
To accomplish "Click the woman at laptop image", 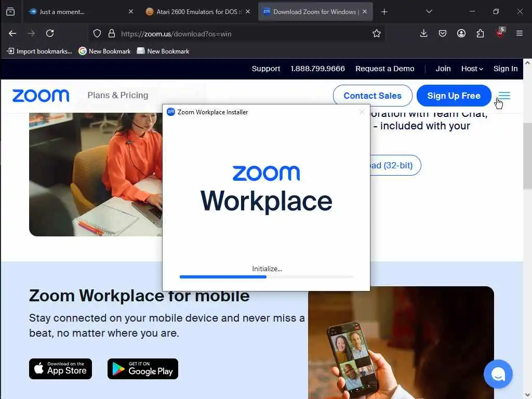I will pyautogui.click(x=96, y=175).
